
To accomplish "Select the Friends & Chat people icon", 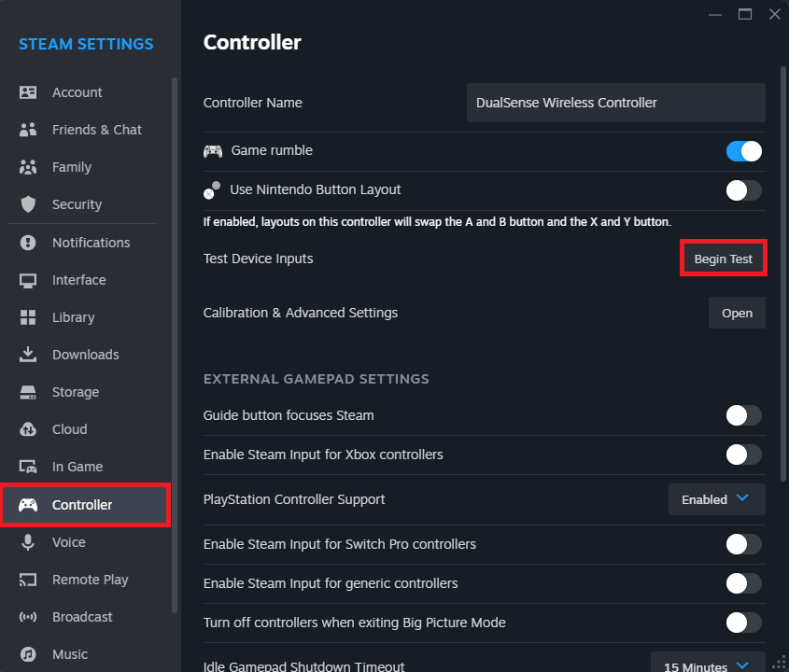I will tap(28, 130).
